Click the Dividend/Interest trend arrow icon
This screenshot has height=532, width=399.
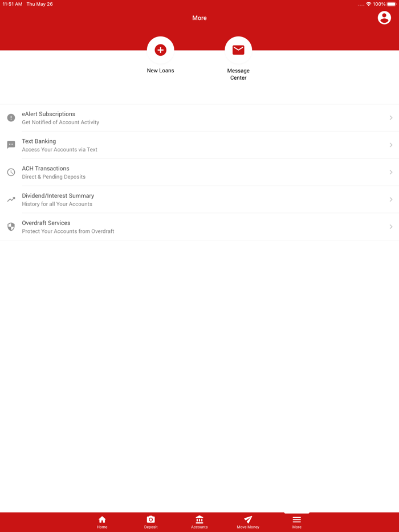click(11, 199)
